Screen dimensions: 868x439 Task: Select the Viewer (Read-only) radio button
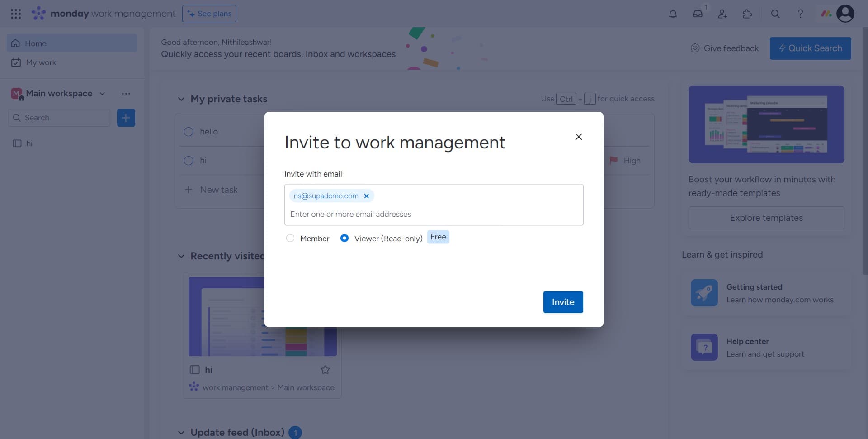tap(344, 238)
